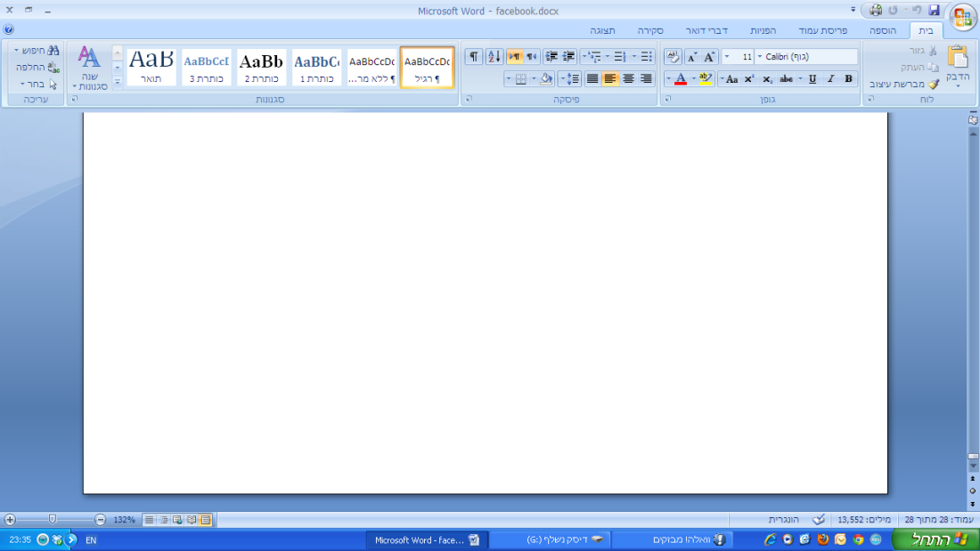Show paragraph marks with the ¶ button

(x=474, y=57)
